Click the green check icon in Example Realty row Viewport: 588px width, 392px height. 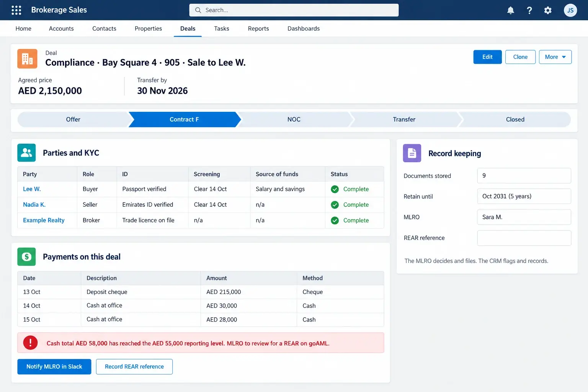[x=335, y=220]
